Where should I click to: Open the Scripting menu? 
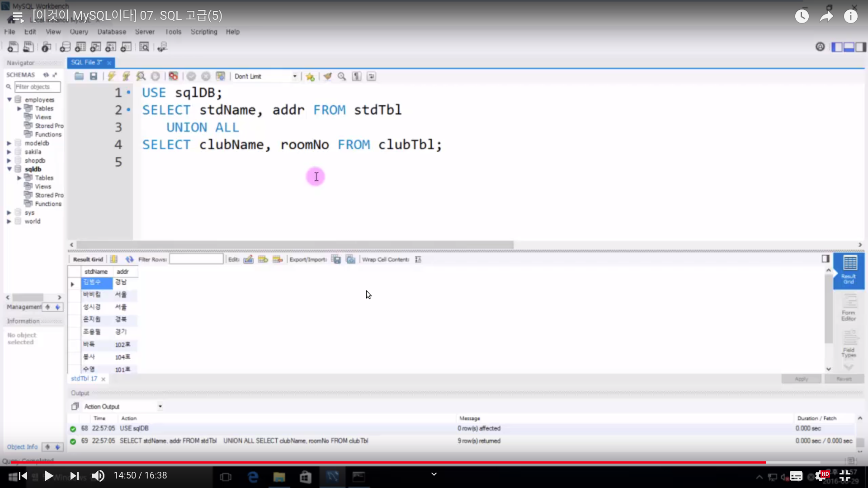pyautogui.click(x=204, y=32)
